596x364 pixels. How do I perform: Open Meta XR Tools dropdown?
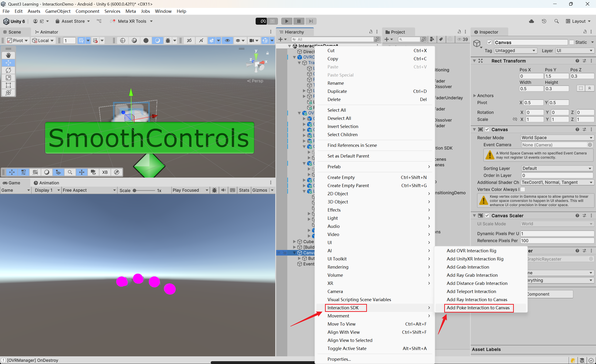(x=131, y=21)
